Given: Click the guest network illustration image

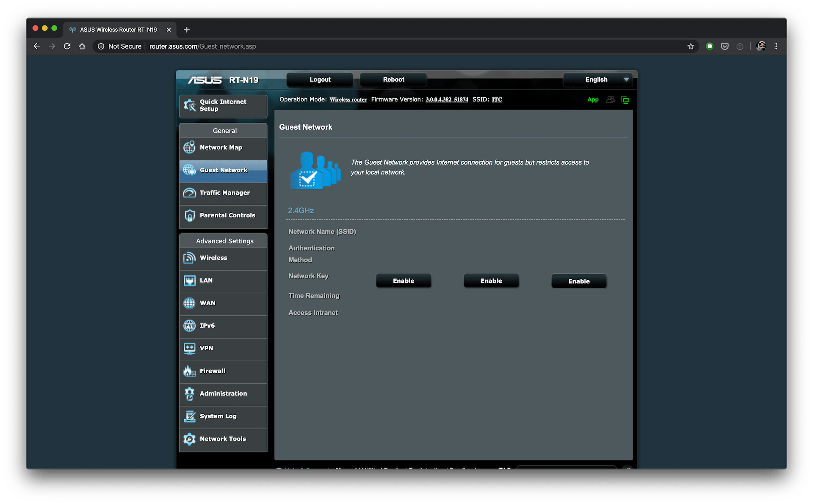Looking at the screenshot, I should coord(315,170).
